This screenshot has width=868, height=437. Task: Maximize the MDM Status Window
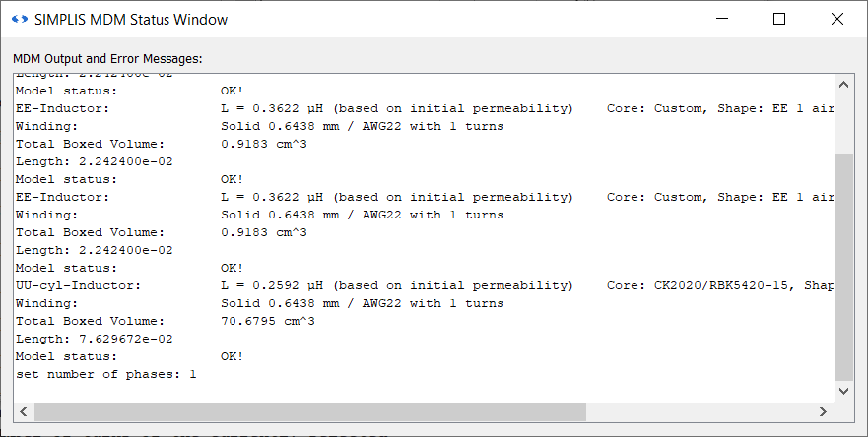point(779,19)
